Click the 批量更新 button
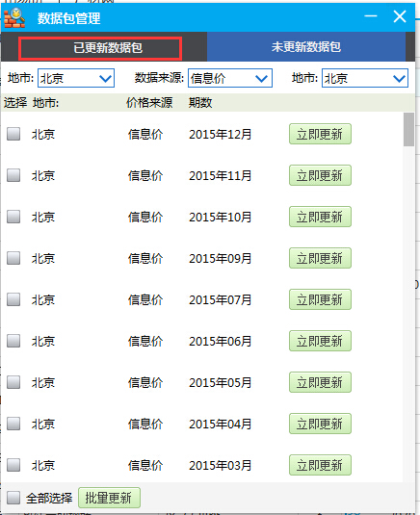This screenshot has width=420, height=515. pos(109,498)
